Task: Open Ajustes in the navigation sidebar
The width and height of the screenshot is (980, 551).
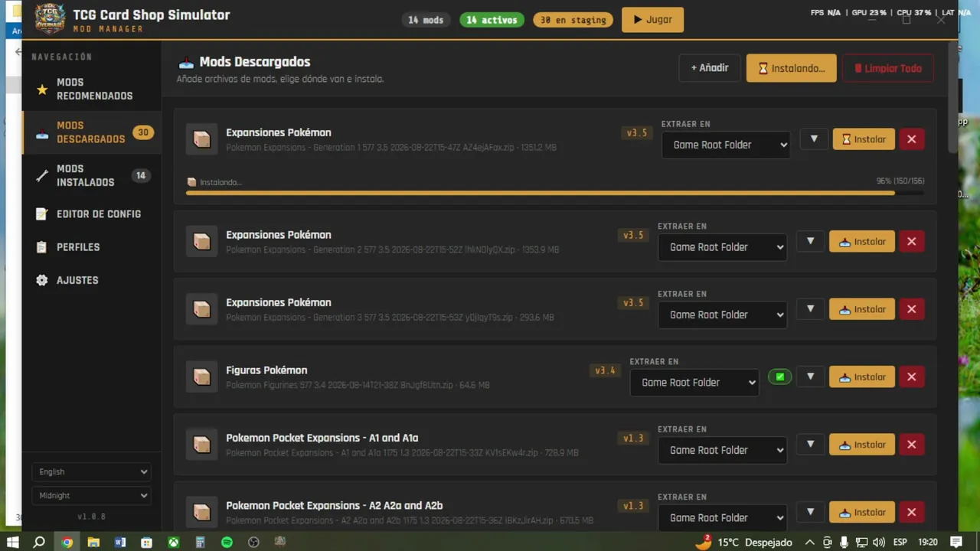Action: (x=92, y=280)
